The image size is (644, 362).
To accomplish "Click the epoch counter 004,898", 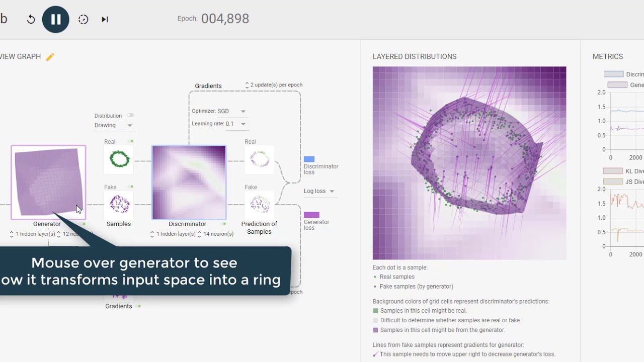I will coord(225,19).
